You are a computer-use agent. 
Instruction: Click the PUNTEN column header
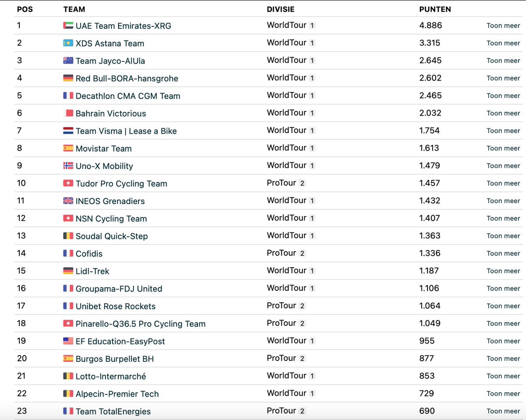click(435, 9)
